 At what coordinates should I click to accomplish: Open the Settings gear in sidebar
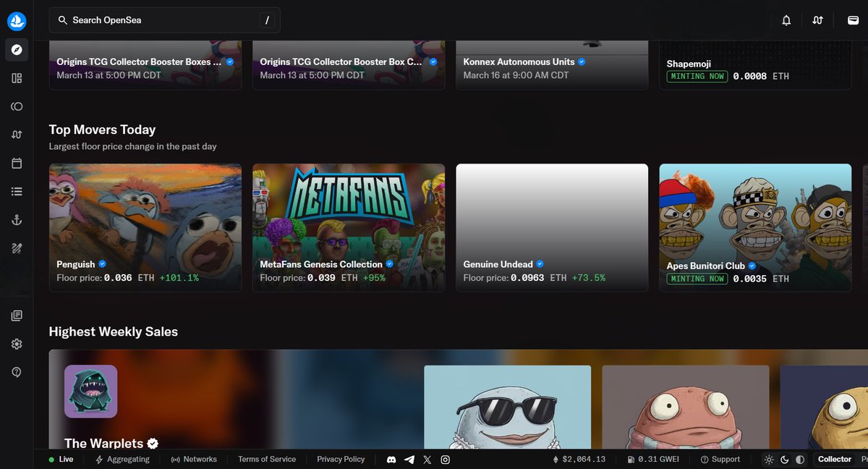17,344
